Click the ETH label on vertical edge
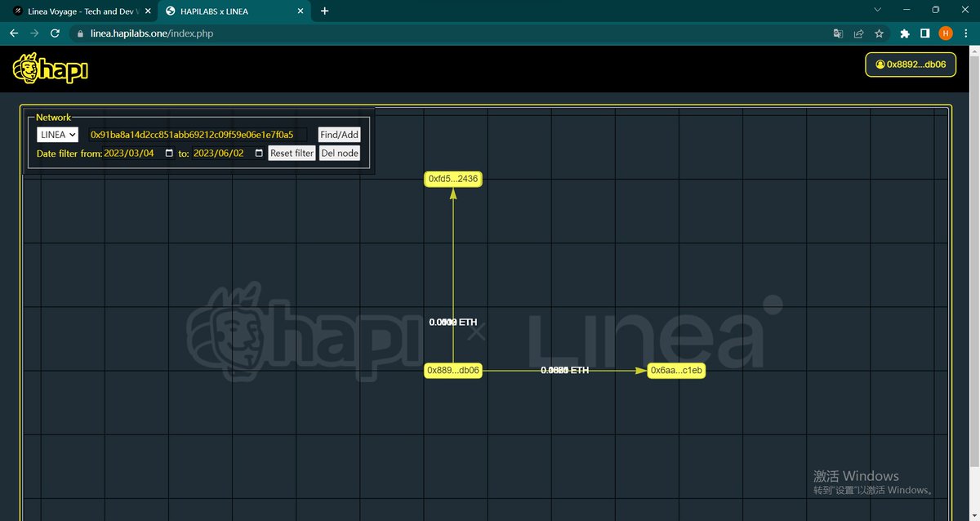This screenshot has height=521, width=980. click(453, 323)
